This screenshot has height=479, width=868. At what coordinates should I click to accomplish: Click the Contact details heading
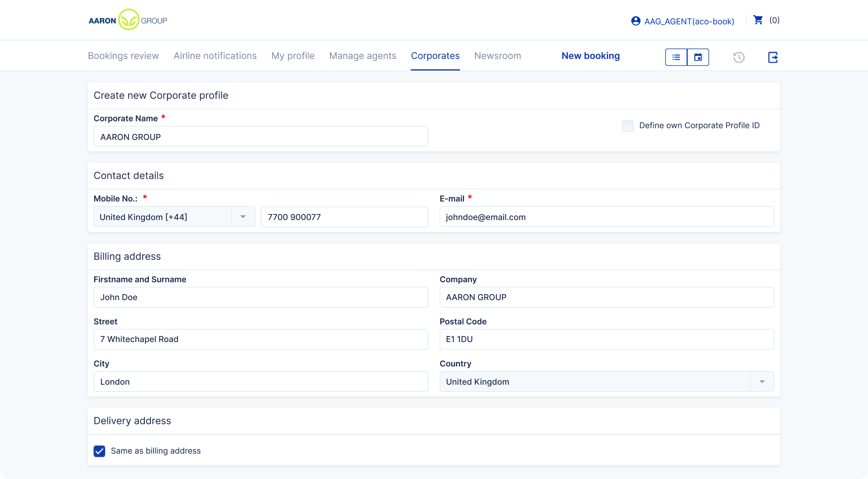pyautogui.click(x=128, y=175)
